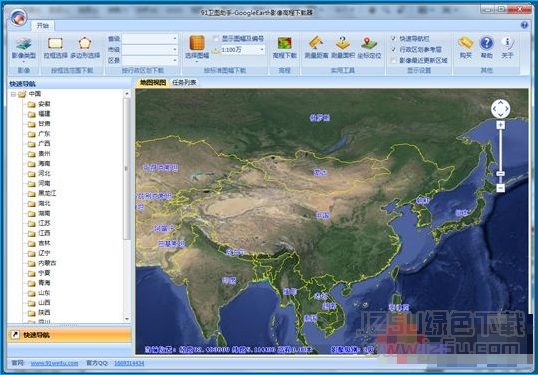
Task: Click the map zoom slider handle
Action: click(501, 174)
